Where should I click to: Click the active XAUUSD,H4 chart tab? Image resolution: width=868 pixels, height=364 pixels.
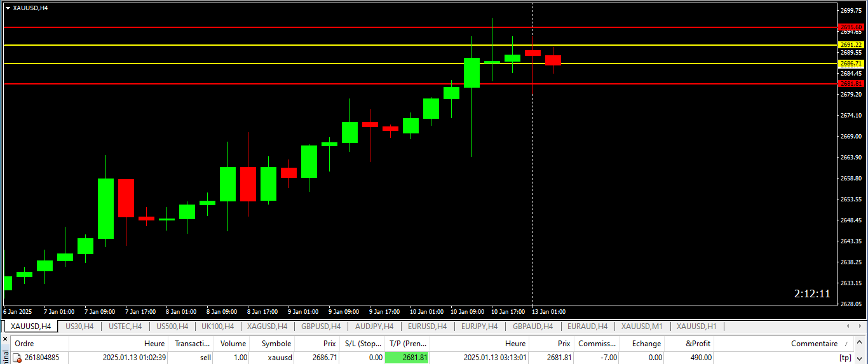tap(31, 327)
